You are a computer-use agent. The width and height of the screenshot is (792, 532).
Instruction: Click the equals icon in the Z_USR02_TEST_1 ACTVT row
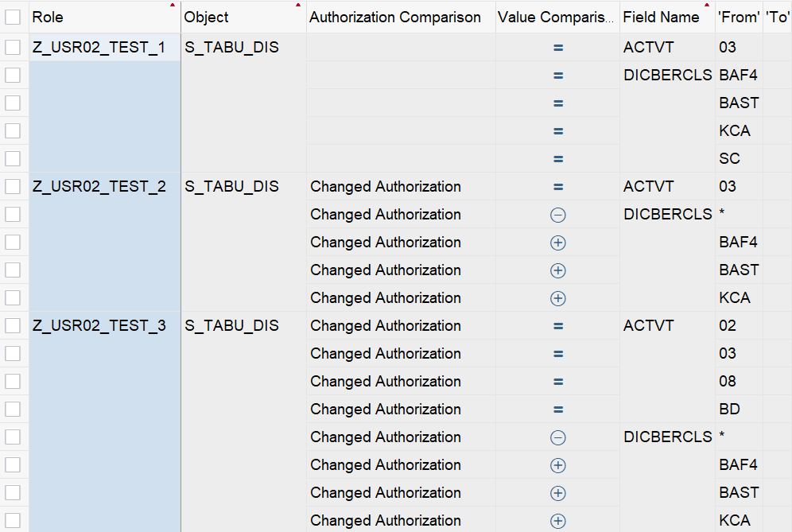[558, 48]
